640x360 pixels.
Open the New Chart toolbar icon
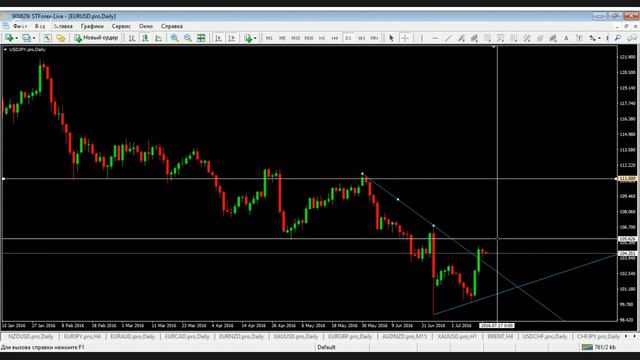click(x=8, y=38)
